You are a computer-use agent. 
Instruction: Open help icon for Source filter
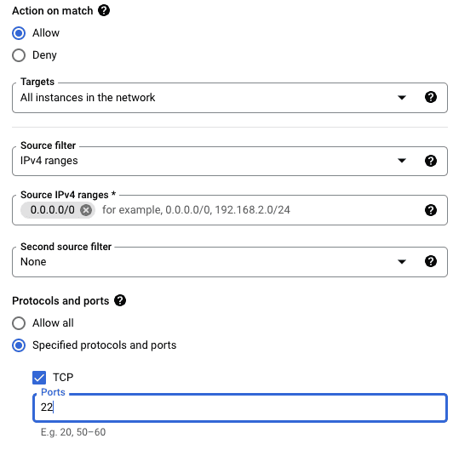click(x=431, y=161)
